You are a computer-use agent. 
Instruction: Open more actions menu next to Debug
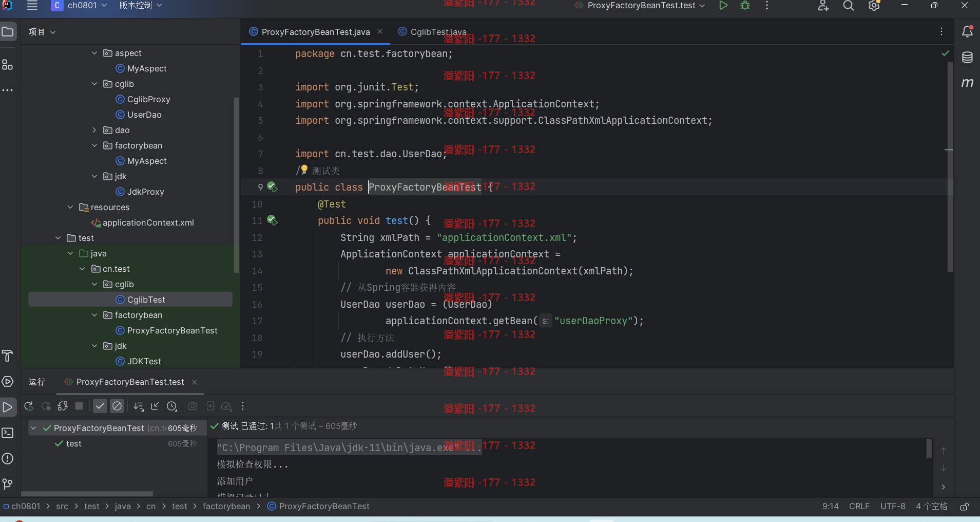coord(767,6)
